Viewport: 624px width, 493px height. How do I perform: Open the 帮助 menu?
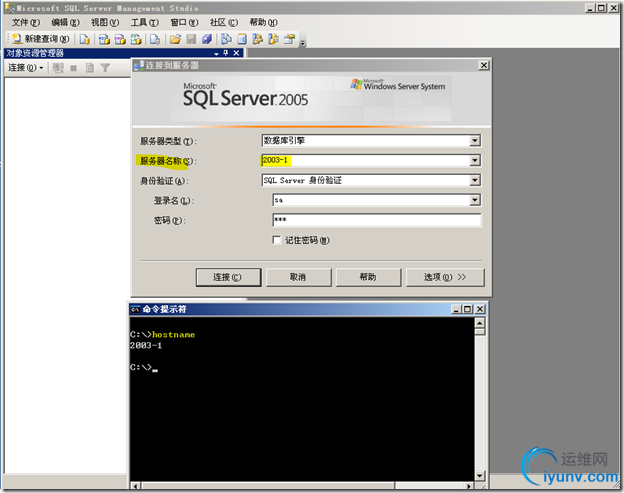tap(263, 22)
